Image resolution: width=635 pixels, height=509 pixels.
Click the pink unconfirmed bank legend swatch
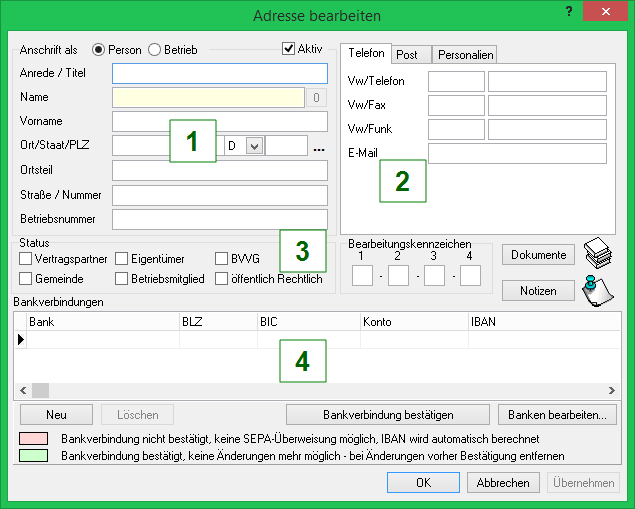pyautogui.click(x=34, y=439)
